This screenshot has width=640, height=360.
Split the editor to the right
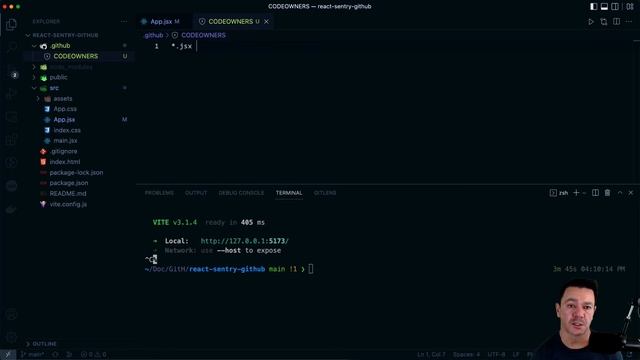616,22
